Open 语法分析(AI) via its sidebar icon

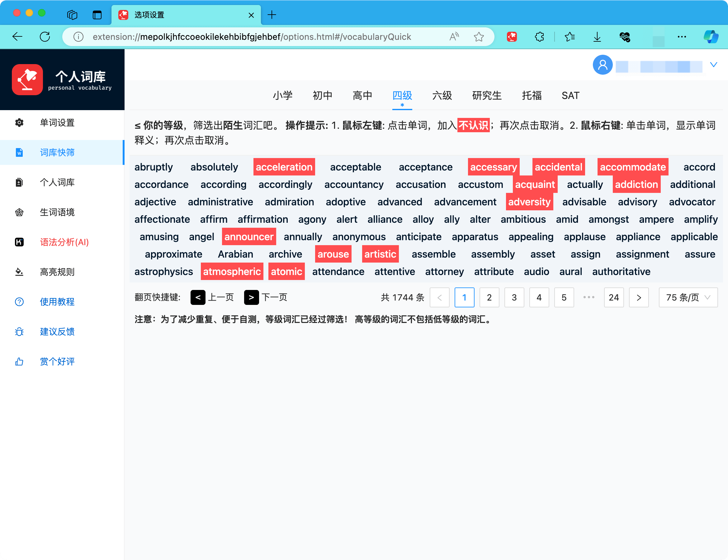coord(19,242)
